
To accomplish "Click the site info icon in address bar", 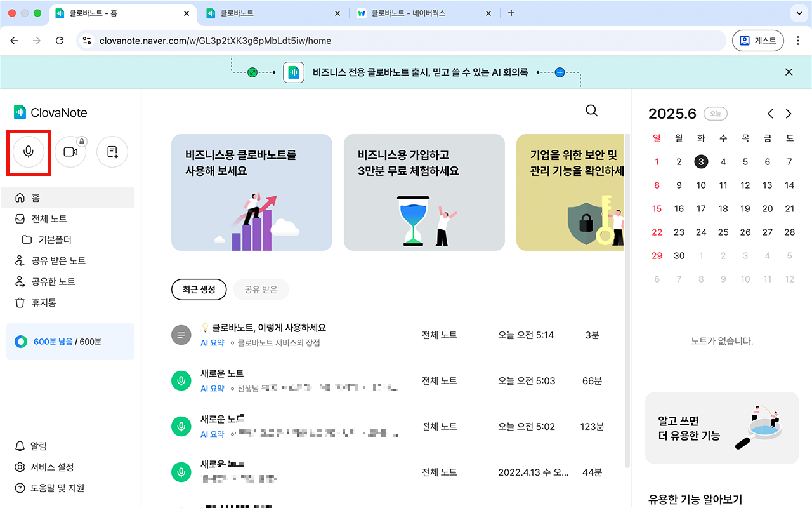I will [x=88, y=41].
